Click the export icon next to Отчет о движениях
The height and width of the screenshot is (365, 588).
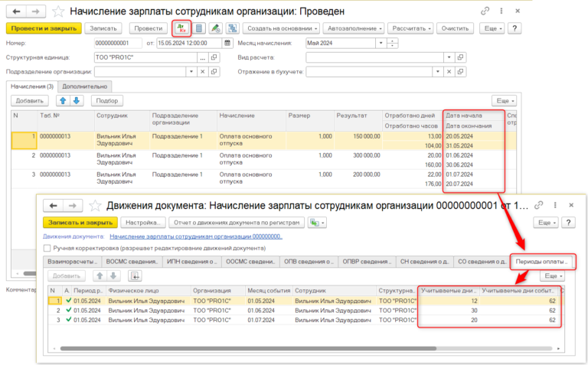pos(317,223)
